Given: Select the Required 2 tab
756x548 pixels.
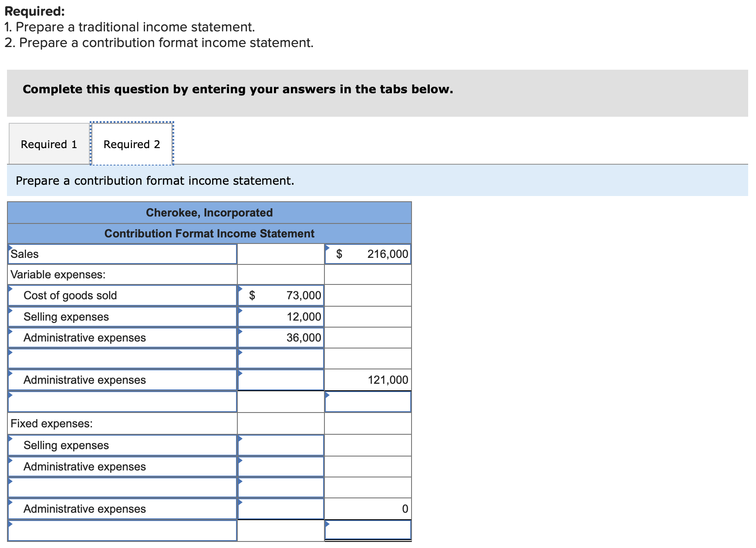Looking at the screenshot, I should (x=132, y=144).
